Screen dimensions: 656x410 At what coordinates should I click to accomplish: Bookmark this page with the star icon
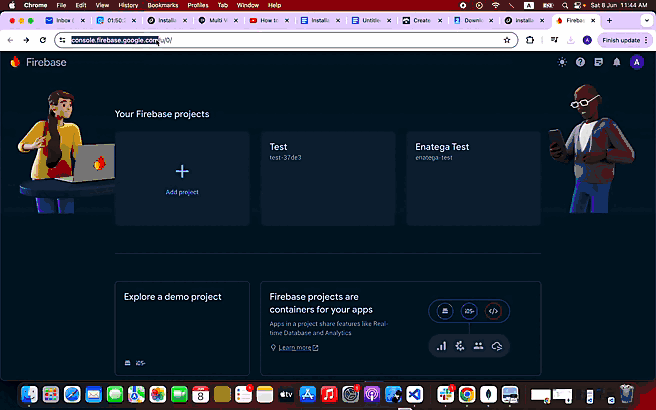tap(508, 40)
